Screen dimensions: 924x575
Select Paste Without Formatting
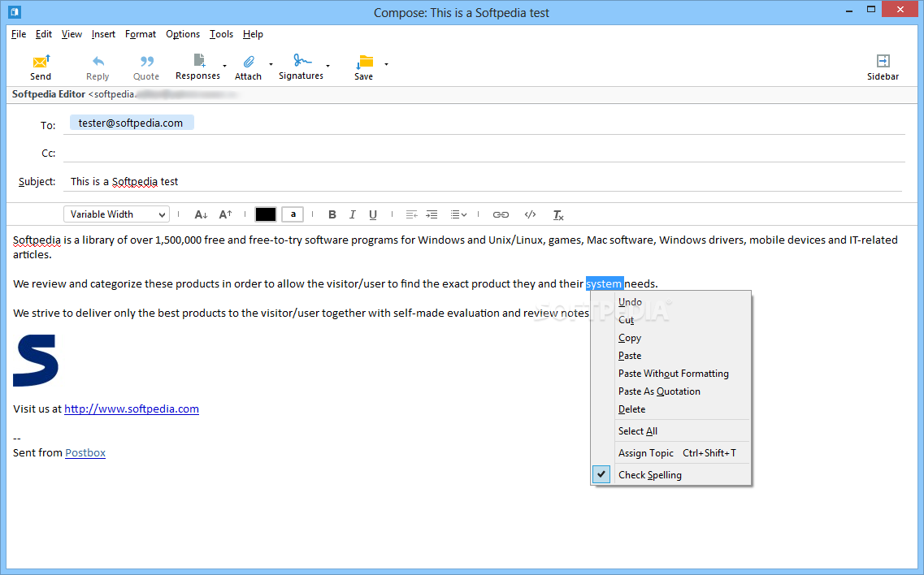coord(671,374)
